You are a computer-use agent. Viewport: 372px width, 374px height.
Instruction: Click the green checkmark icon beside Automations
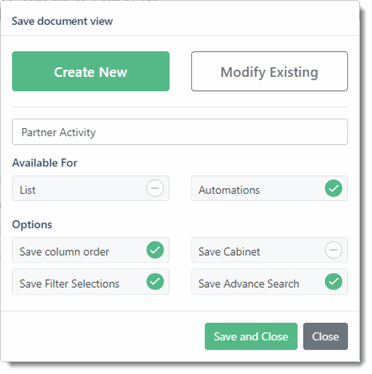333,188
